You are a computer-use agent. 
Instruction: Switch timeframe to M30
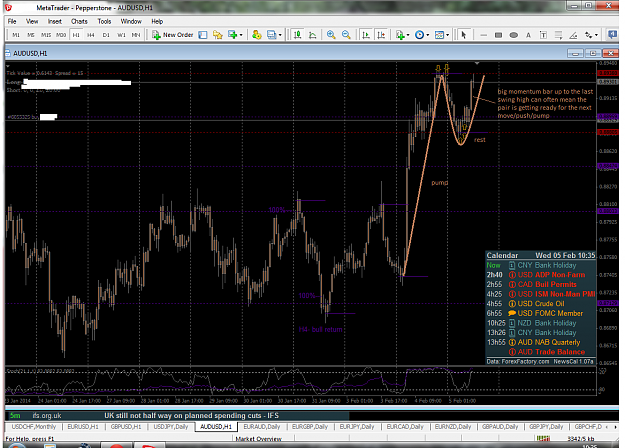tap(61, 35)
